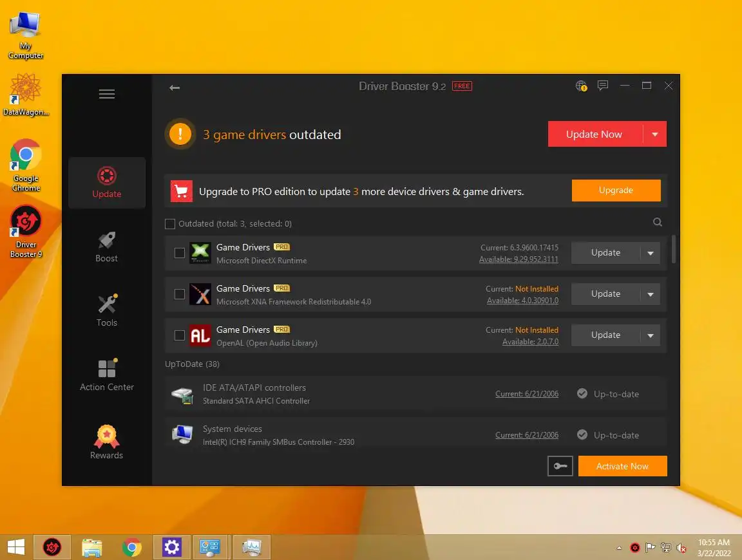Click the red shopping cart icon

tap(182, 191)
